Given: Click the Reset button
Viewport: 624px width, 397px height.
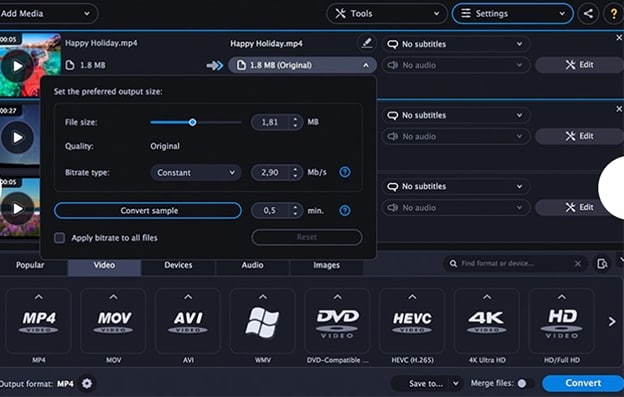Looking at the screenshot, I should (306, 237).
